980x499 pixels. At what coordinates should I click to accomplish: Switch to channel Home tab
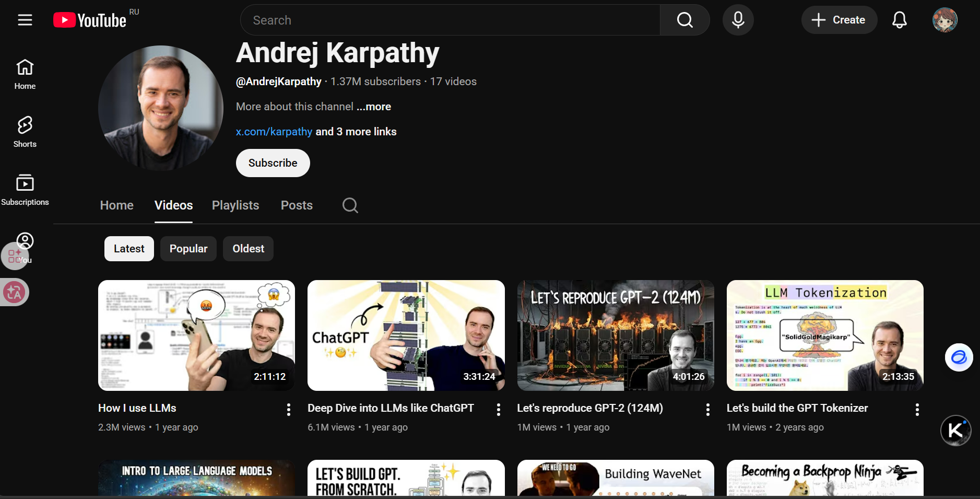point(117,205)
